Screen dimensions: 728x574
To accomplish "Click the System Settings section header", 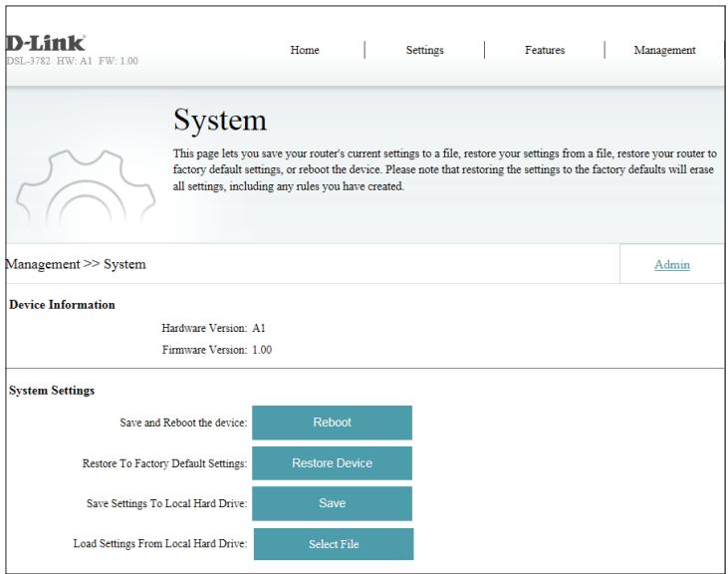I will click(x=51, y=391).
